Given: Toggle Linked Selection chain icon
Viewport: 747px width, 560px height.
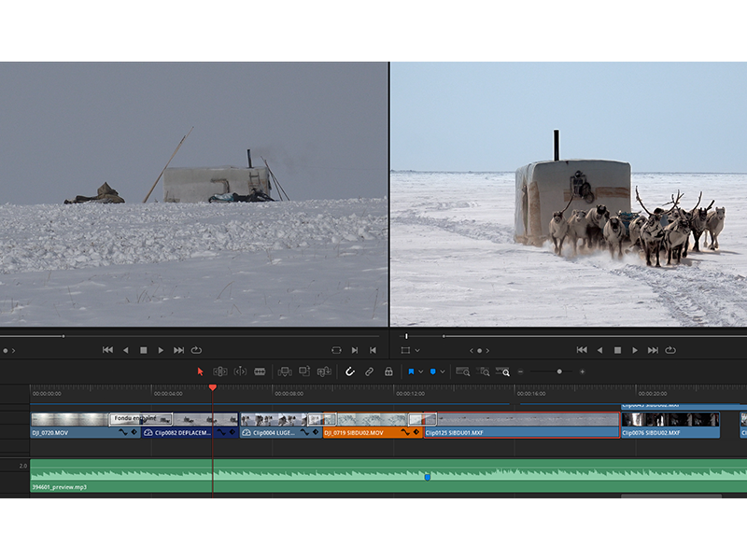Looking at the screenshot, I should point(369,371).
